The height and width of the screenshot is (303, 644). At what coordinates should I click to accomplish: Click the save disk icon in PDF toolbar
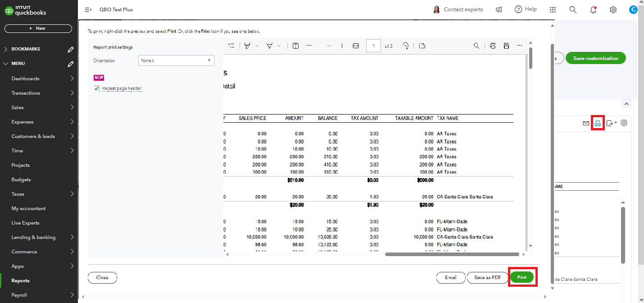(506, 46)
